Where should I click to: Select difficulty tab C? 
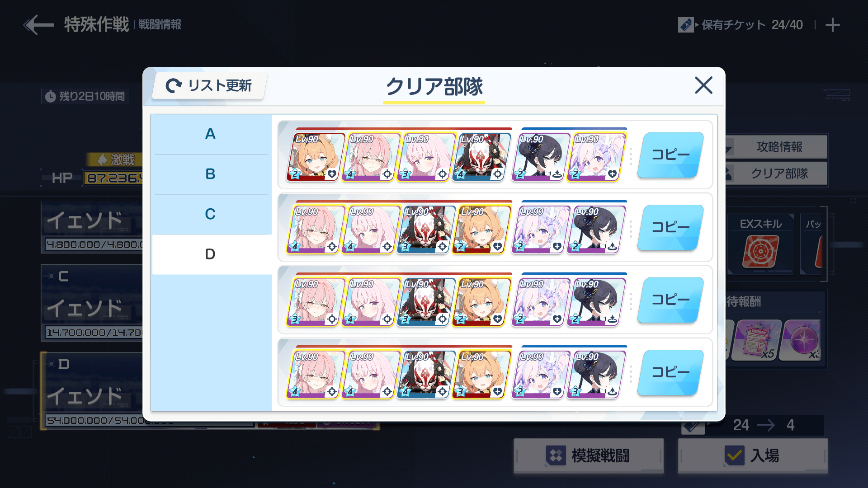[x=210, y=214]
